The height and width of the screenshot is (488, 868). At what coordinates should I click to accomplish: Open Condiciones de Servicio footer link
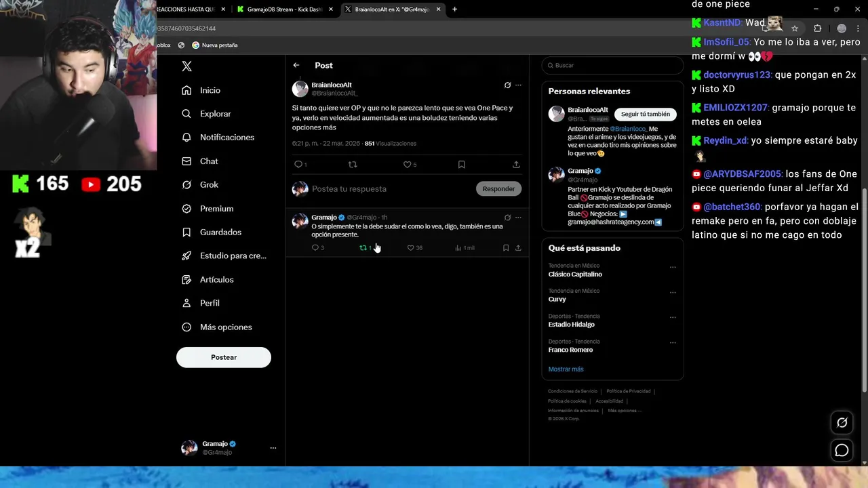tap(572, 391)
